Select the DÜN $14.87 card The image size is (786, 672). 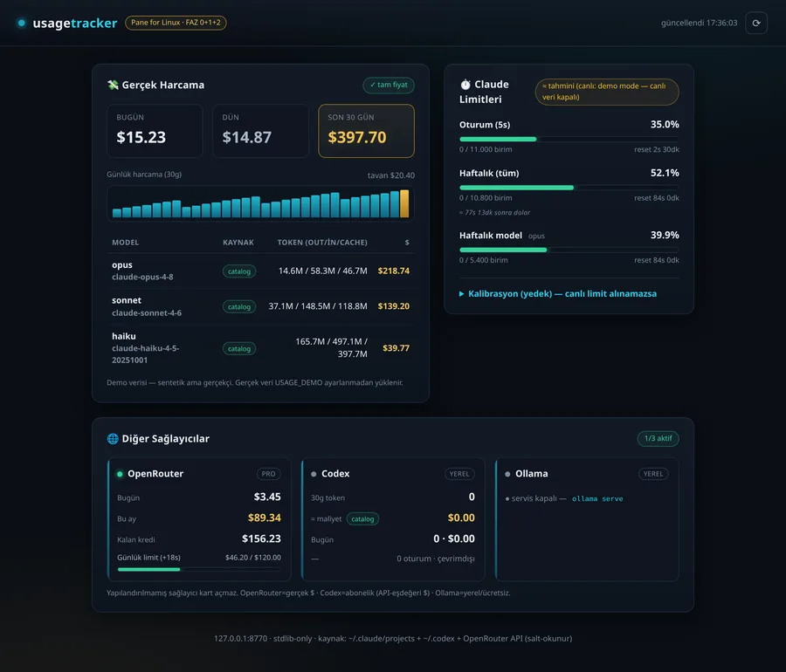pyautogui.click(x=260, y=131)
